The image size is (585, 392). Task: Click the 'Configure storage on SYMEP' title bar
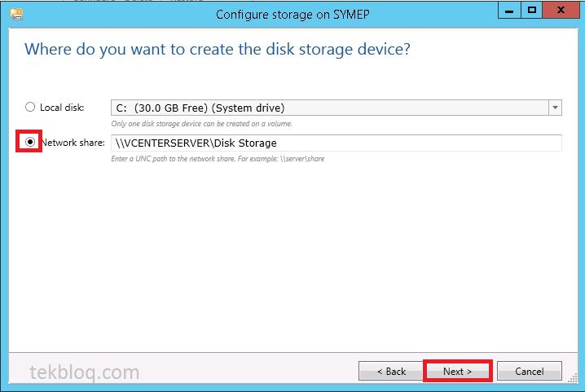(292, 15)
